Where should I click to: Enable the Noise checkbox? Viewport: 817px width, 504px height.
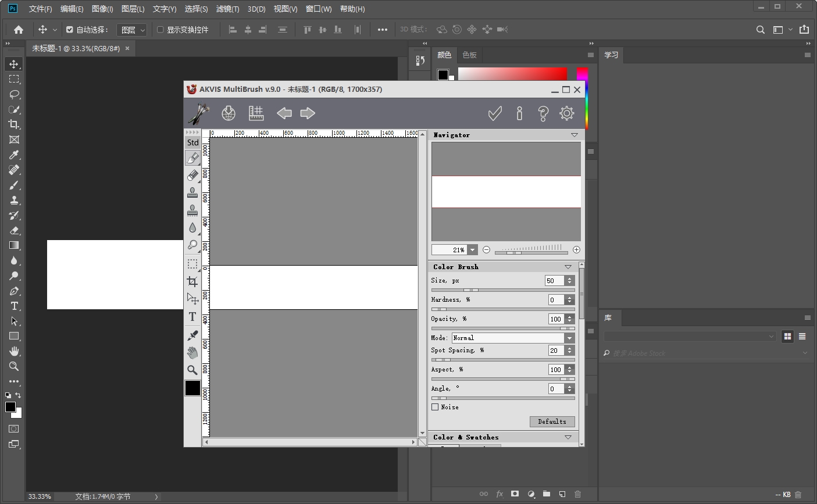[x=435, y=407]
